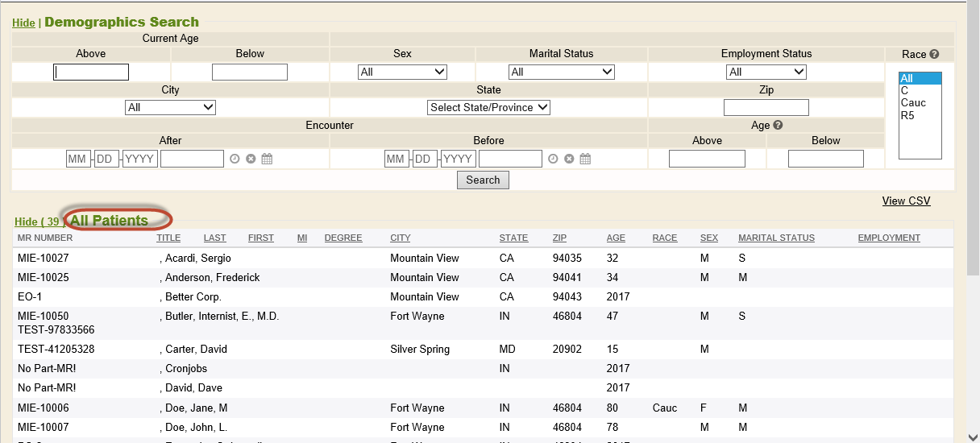Expand the Marital Status dropdown
The height and width of the screenshot is (443, 980).
point(561,72)
